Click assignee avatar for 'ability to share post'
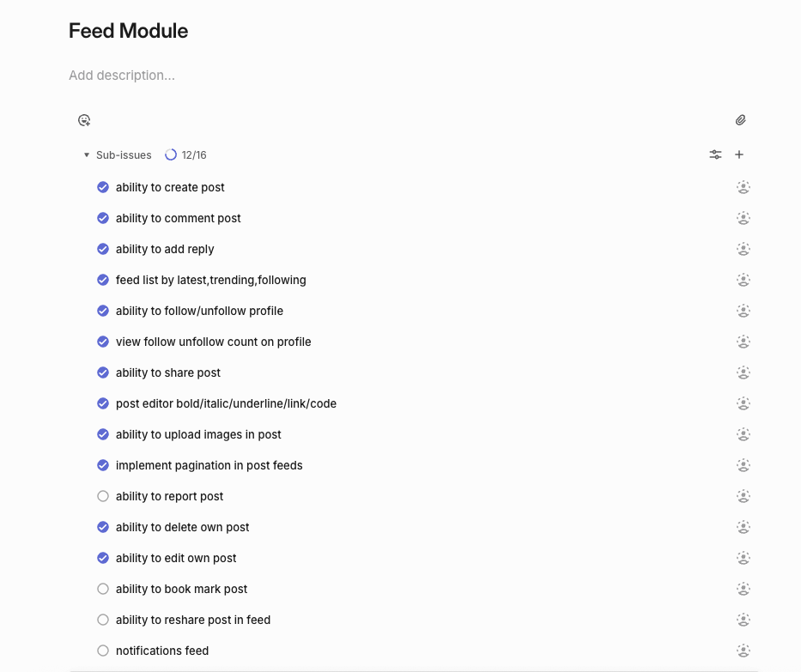The image size is (801, 672). pos(743,372)
